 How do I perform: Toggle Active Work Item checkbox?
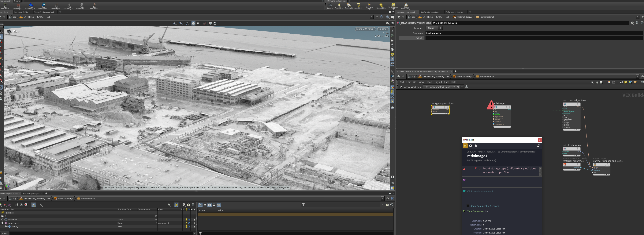[x=401, y=87]
